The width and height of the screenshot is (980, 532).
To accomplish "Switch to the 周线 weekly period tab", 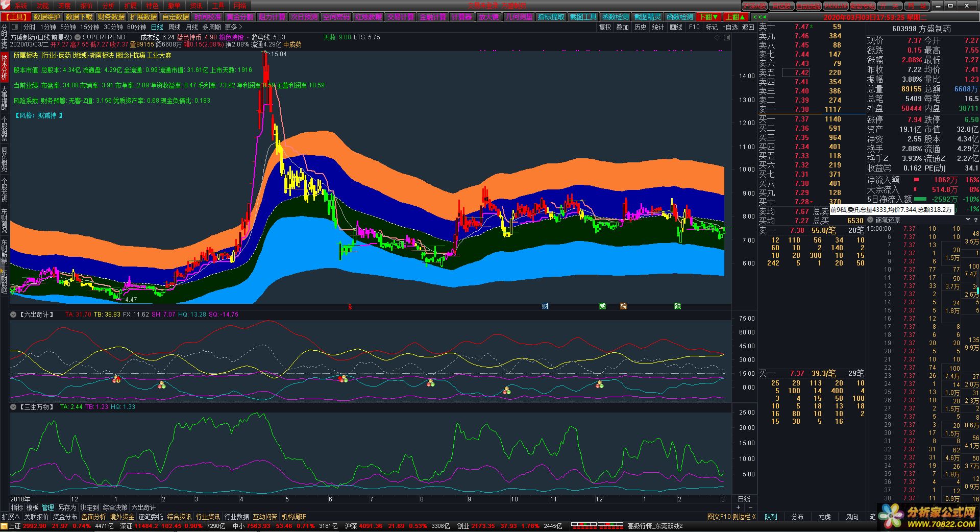I will tap(174, 27).
